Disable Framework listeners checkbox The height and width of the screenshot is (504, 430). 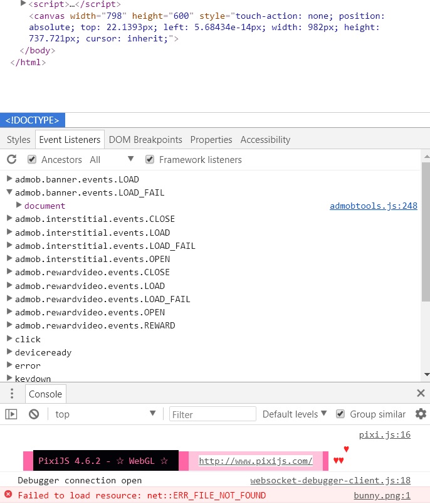(x=150, y=159)
